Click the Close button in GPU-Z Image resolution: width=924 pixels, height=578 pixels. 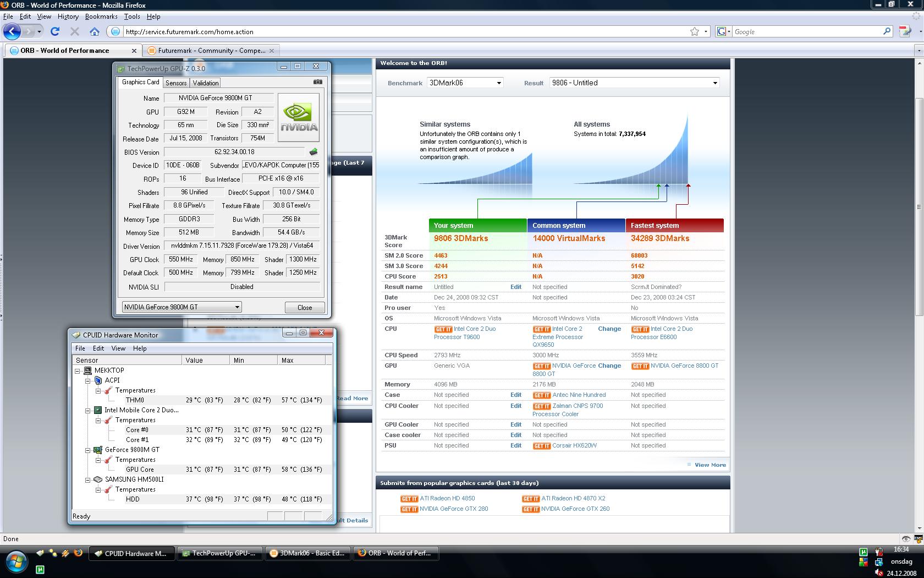[x=305, y=307]
